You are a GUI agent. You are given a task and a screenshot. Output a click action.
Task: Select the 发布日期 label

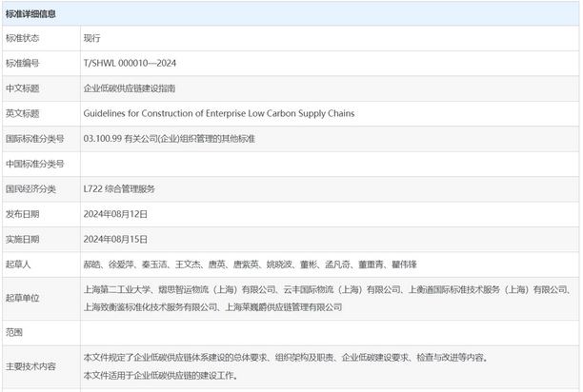pos(22,214)
